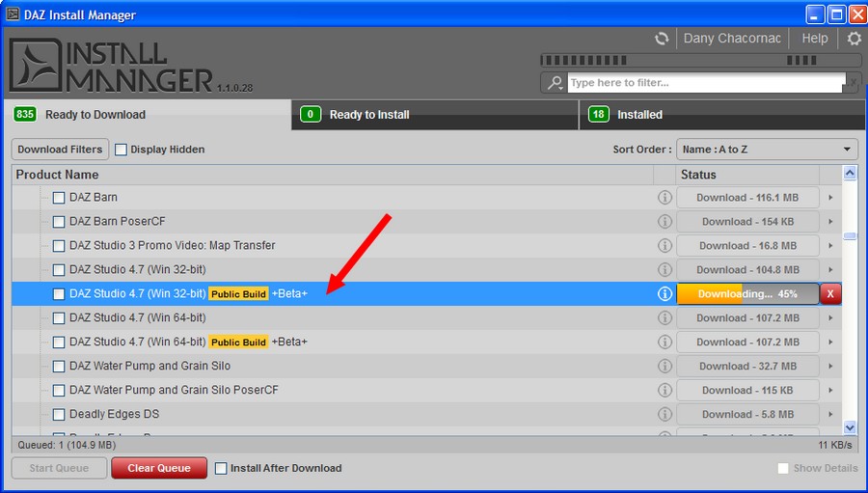This screenshot has width=868, height=493.
Task: Click the overall progress bar in header
Action: click(701, 61)
